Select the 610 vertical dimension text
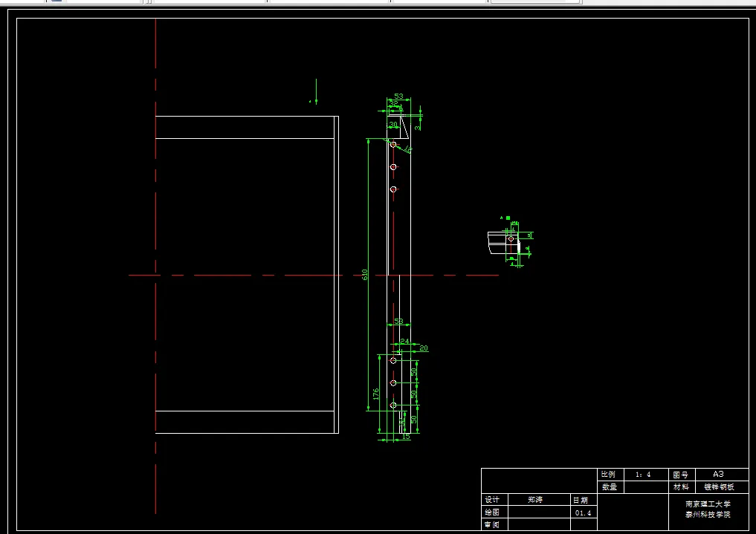 365,275
